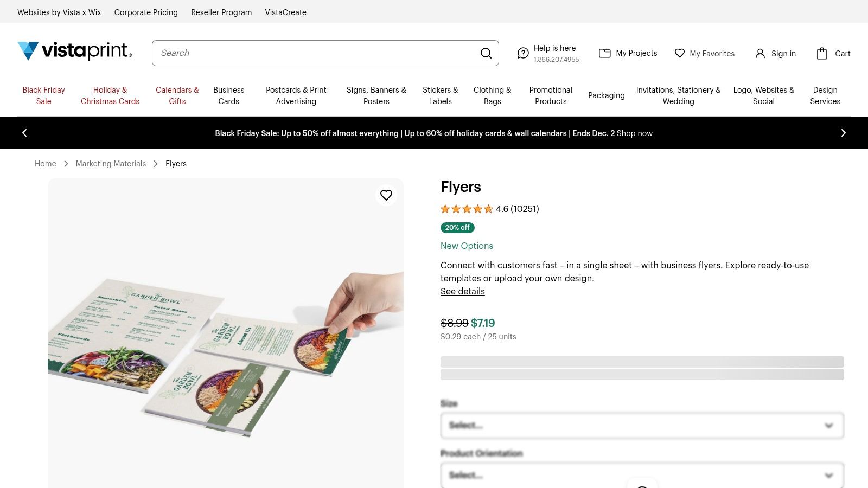This screenshot has width=868, height=488.
Task: Click the Sign in person icon
Action: (x=759, y=53)
